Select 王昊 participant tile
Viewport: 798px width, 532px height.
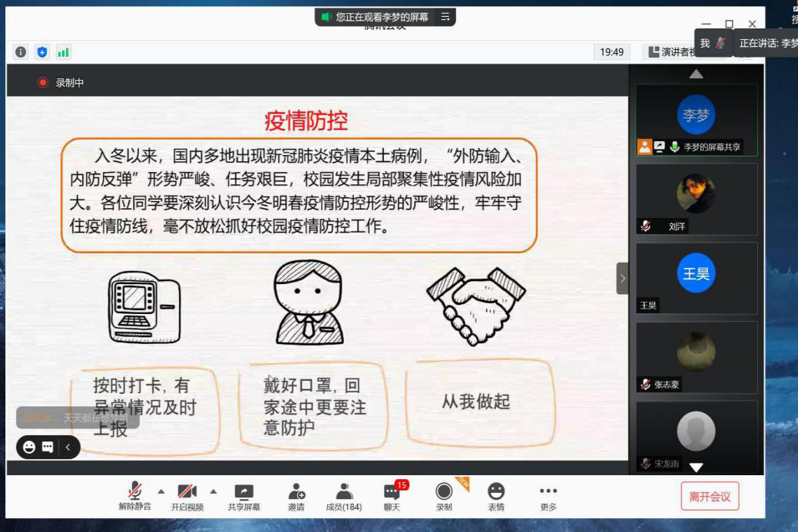(x=696, y=278)
